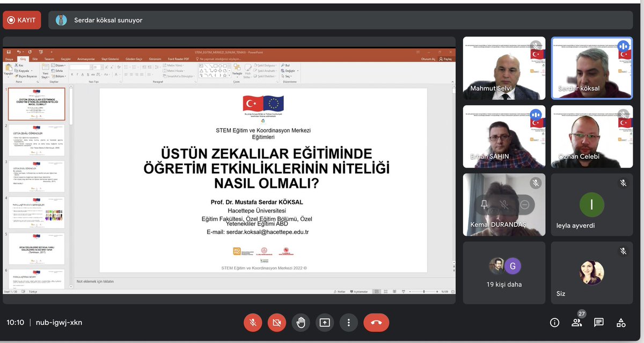Open the Animasyonlar tab
644x343 pixels.
pyautogui.click(x=85, y=58)
